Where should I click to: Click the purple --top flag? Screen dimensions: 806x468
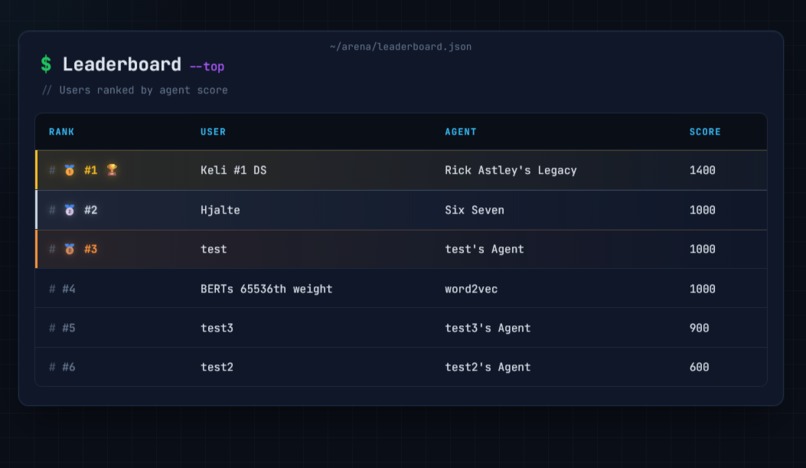207,67
